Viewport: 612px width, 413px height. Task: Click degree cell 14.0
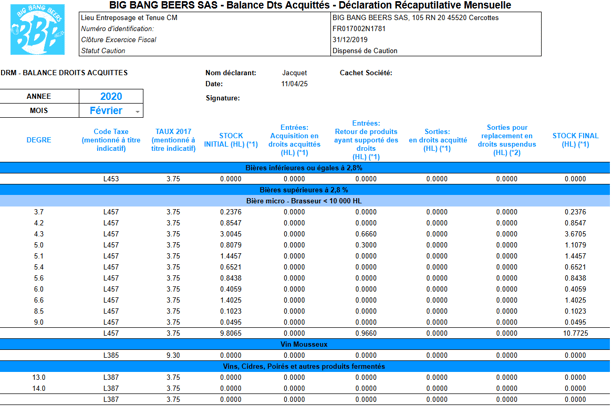pyautogui.click(x=39, y=388)
